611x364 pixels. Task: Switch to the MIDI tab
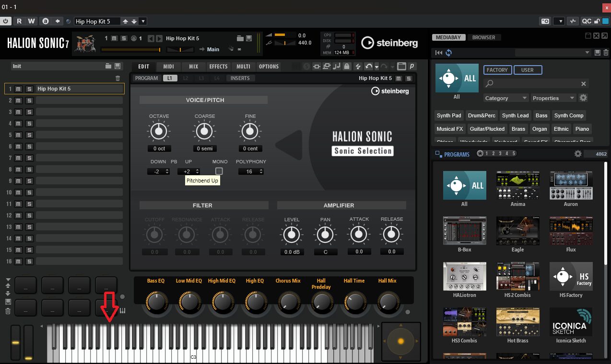pos(169,67)
